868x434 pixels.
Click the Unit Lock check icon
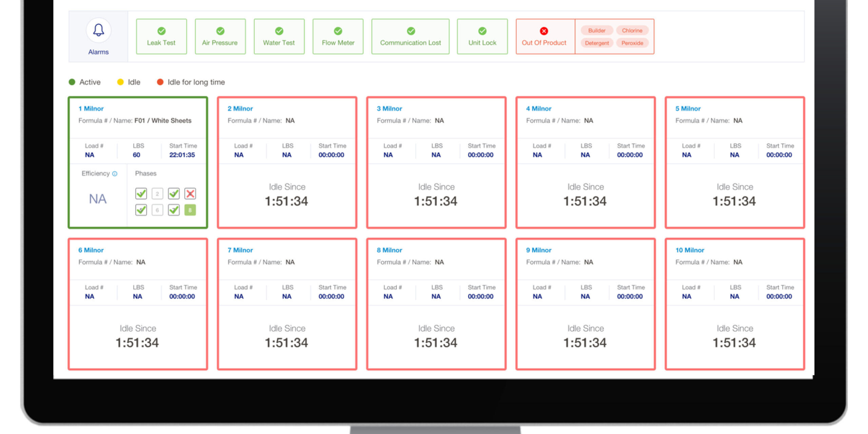click(482, 31)
